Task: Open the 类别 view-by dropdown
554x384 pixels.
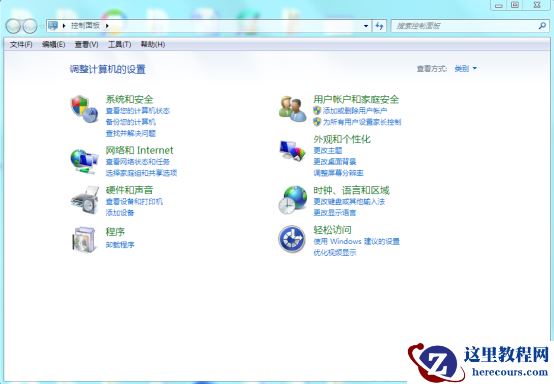Action: [466, 69]
